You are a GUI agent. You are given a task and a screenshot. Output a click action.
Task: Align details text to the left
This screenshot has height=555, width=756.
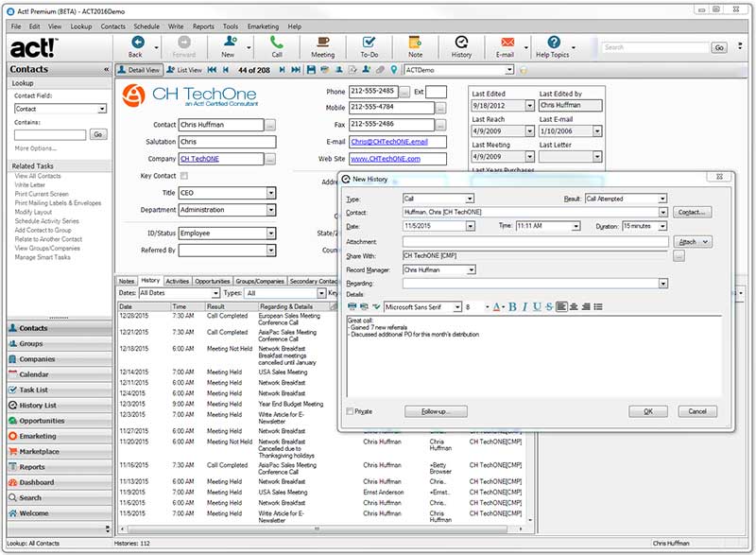561,306
